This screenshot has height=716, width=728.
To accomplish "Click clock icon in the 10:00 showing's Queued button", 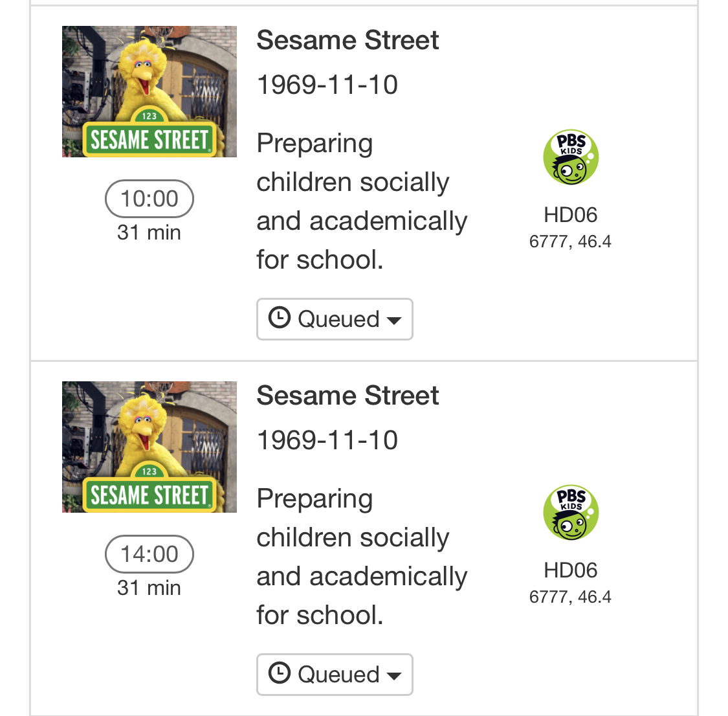I will click(x=279, y=318).
